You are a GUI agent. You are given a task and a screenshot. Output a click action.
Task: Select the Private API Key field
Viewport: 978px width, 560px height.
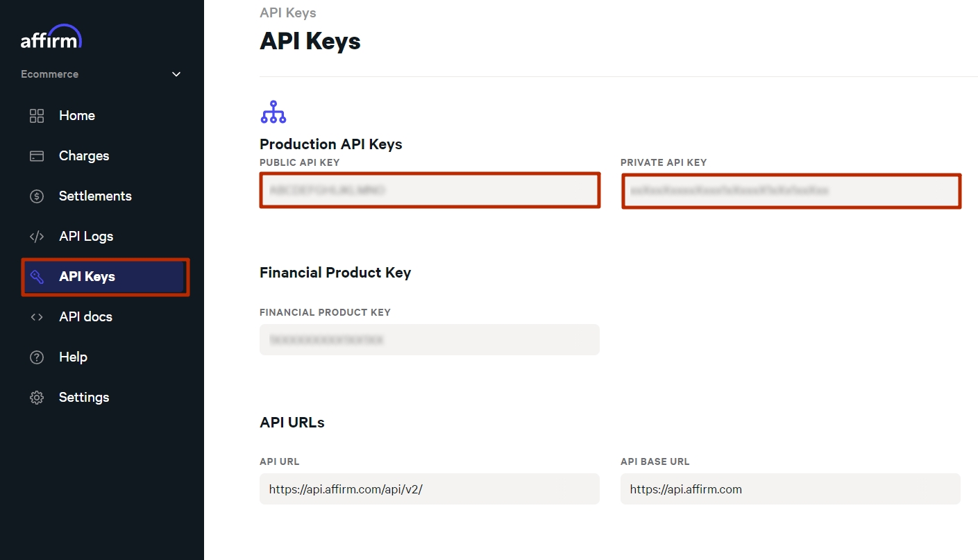[791, 191]
